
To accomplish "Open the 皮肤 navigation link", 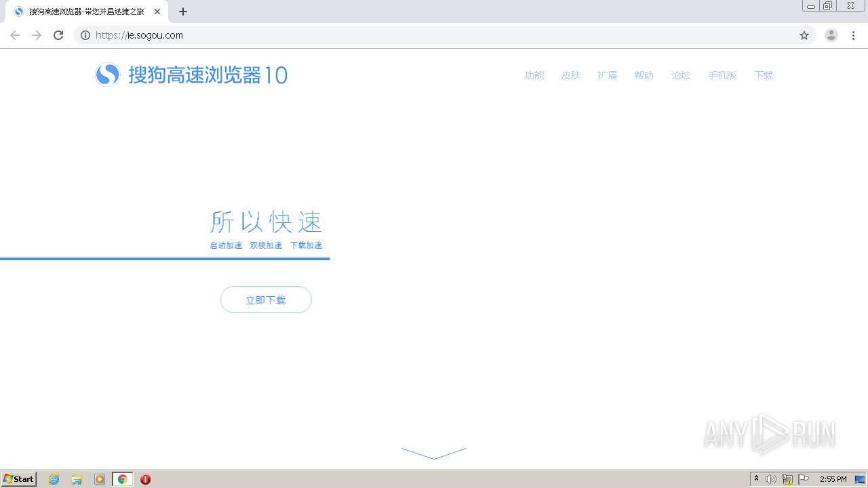I will point(571,75).
